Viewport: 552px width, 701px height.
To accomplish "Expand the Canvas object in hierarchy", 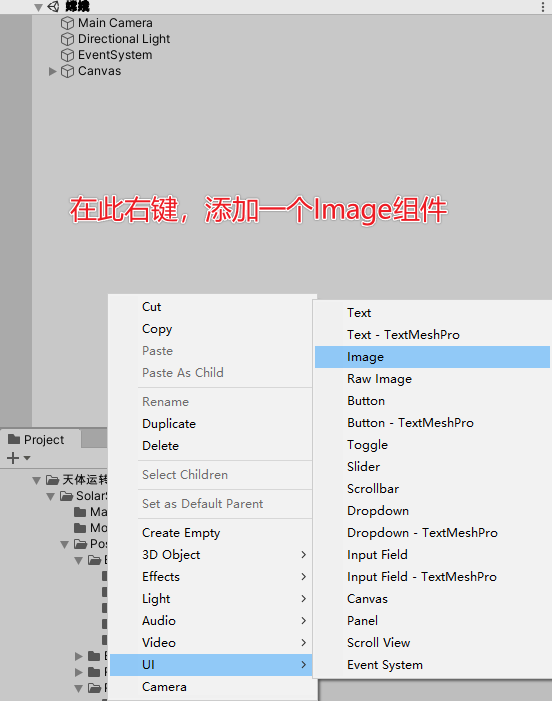I will (52, 71).
